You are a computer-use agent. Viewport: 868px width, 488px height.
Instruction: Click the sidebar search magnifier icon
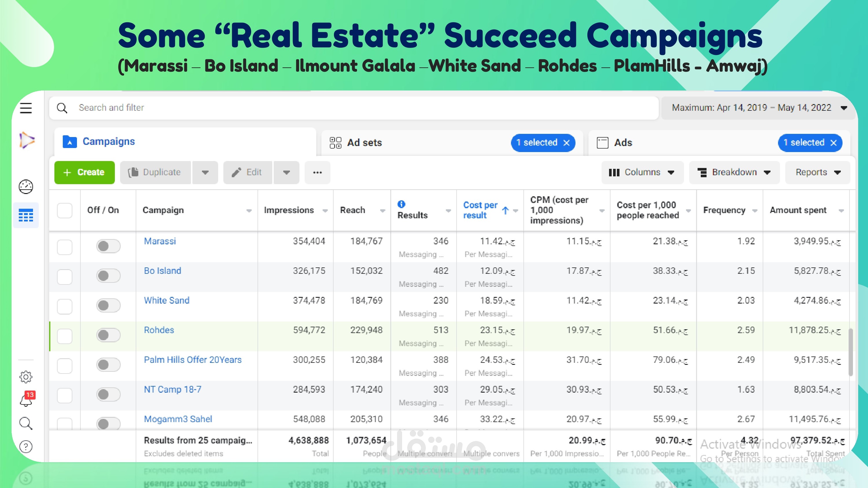[26, 423]
